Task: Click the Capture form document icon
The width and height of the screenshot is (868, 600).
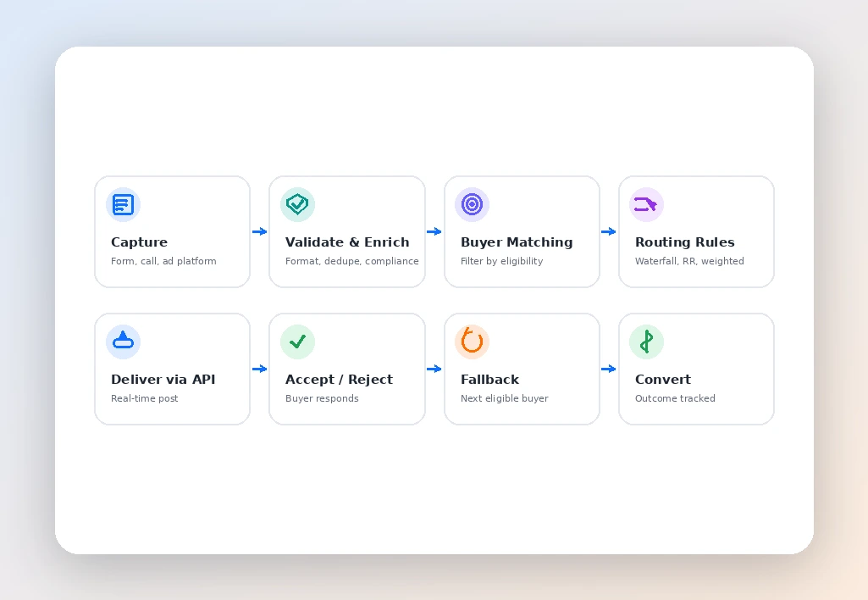Action: pos(123,204)
